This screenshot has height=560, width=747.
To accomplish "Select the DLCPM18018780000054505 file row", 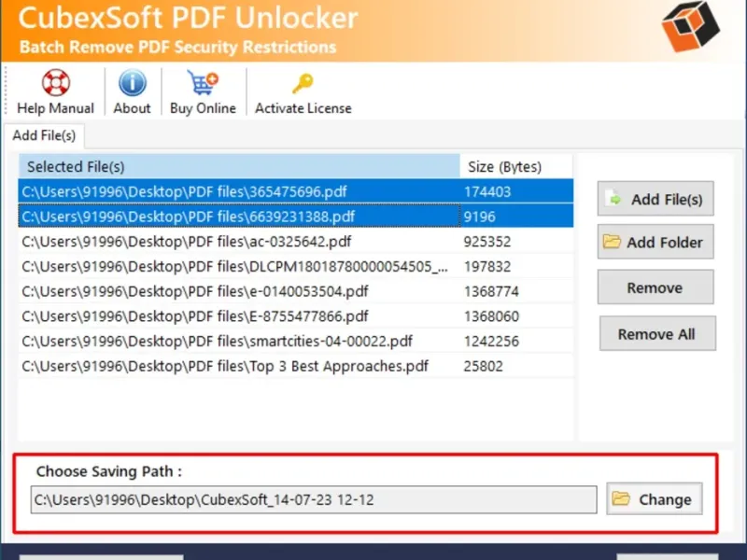I will coord(296,266).
